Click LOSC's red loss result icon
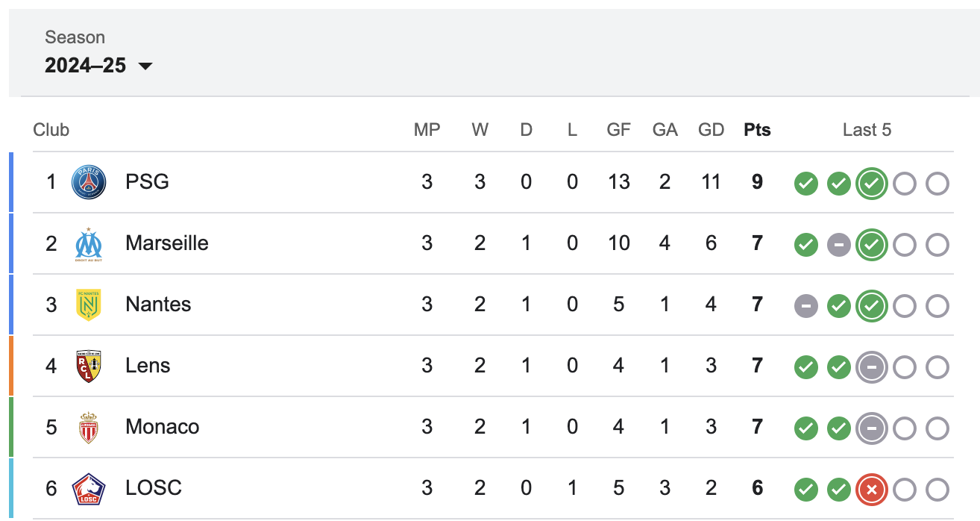The image size is (980, 521). coord(872,490)
